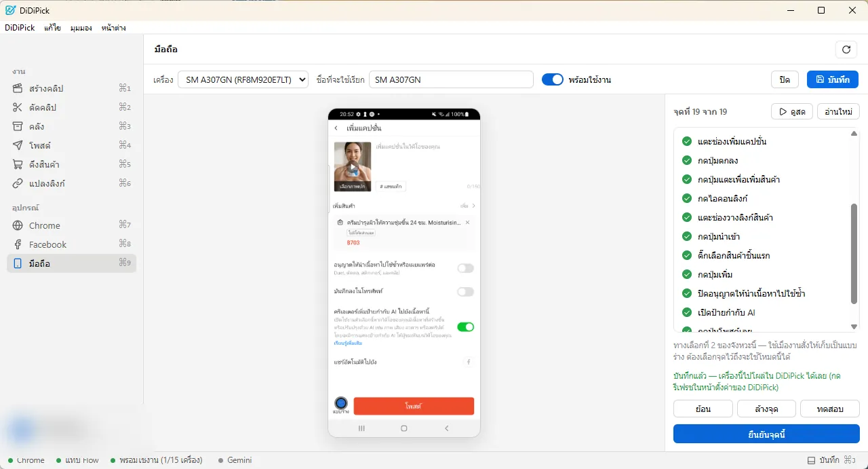This screenshot has width=868, height=469.
Task: Click the เรียนรู้เพิ่มเติม link in phone
Action: coord(348,343)
